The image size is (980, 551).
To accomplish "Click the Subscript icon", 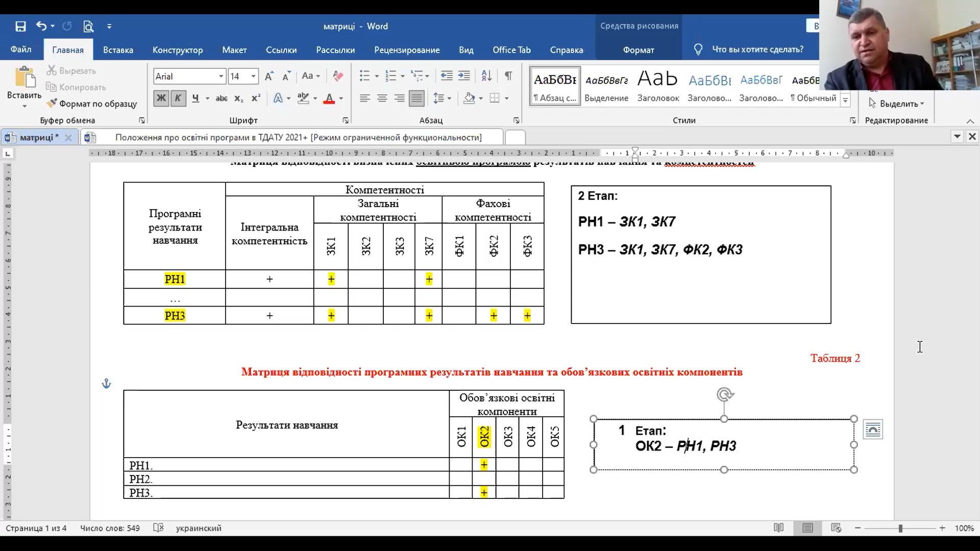I will coord(238,98).
